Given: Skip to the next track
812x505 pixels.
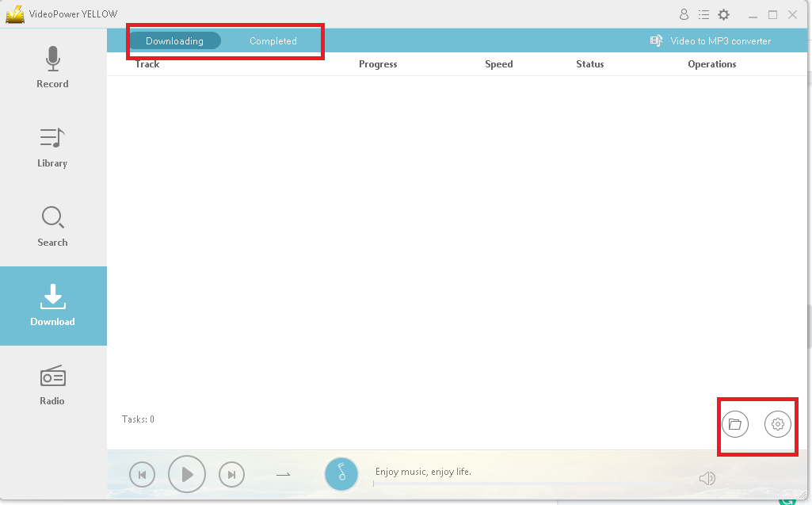Looking at the screenshot, I should [231, 474].
